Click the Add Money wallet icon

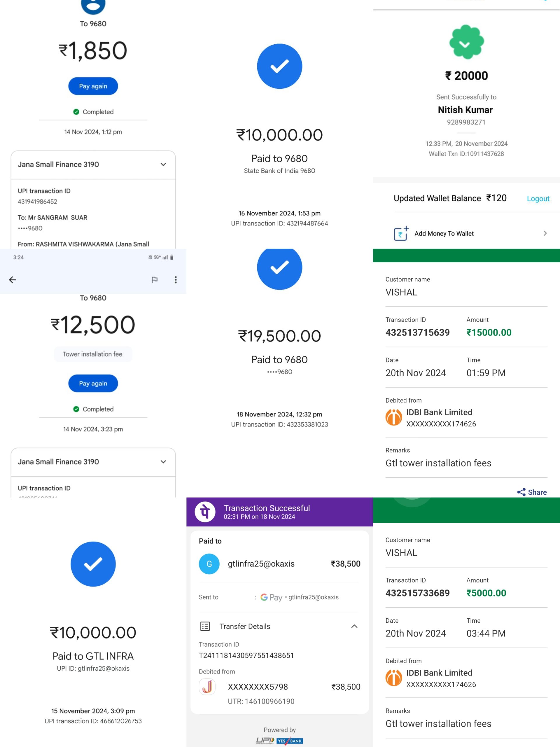click(x=401, y=233)
